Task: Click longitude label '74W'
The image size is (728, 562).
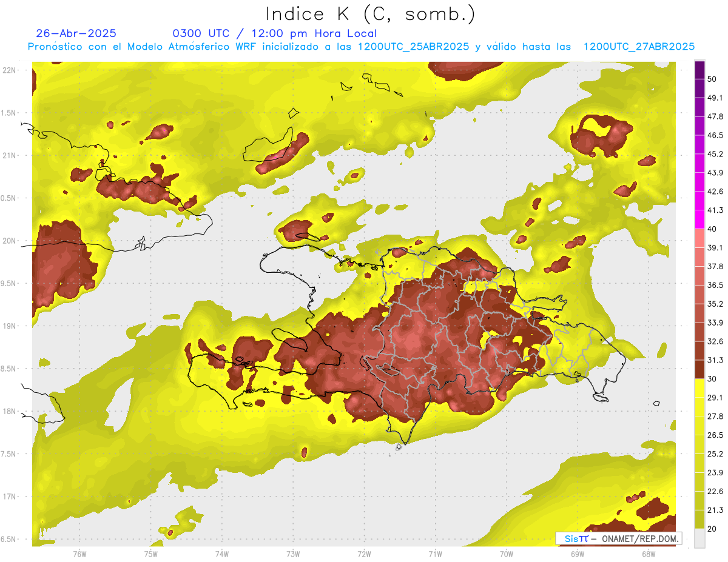Action: pyautogui.click(x=221, y=554)
